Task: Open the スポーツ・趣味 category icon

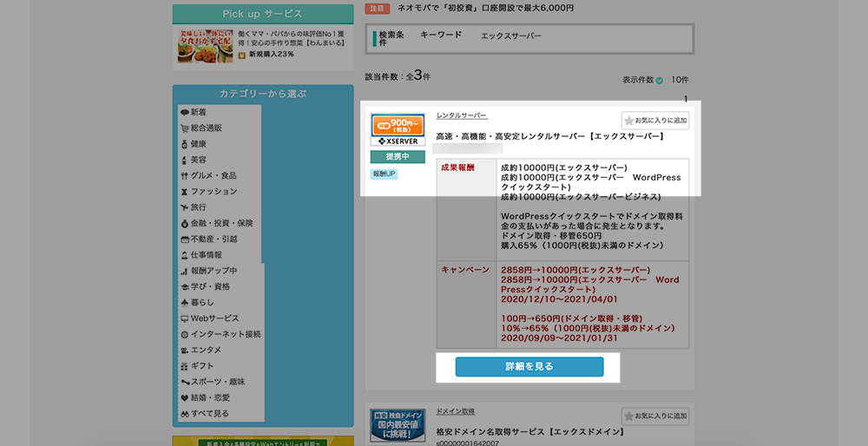Action: click(x=185, y=382)
